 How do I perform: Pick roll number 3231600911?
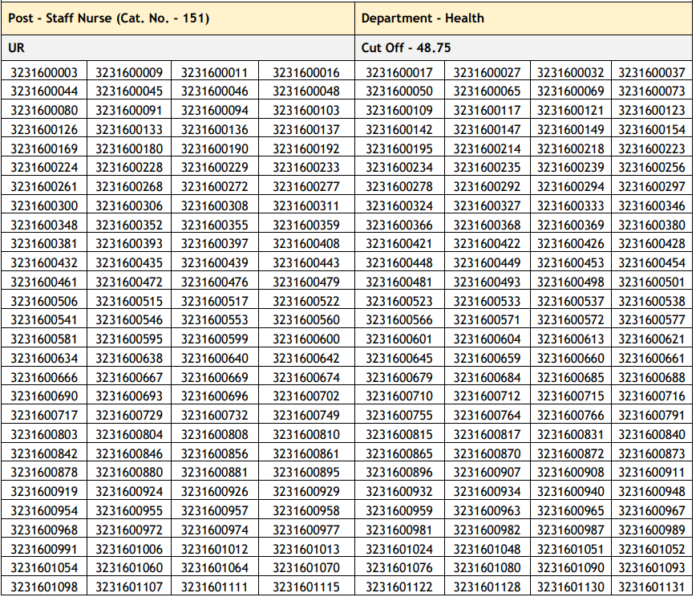[x=652, y=473]
